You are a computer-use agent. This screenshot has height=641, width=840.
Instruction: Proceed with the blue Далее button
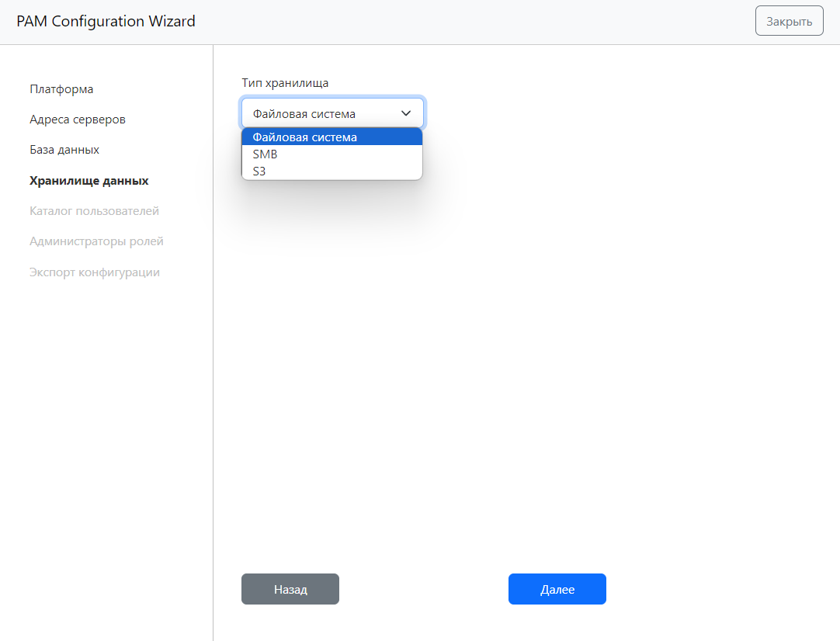[557, 589]
